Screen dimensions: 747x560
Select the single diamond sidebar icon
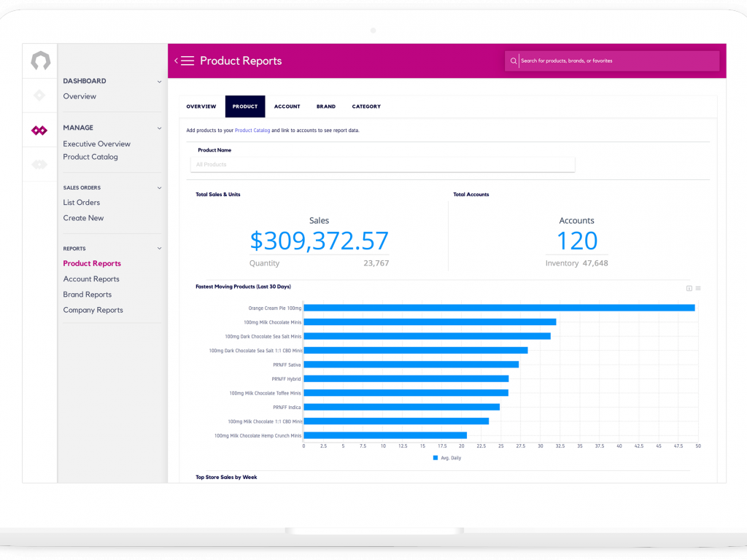pos(39,96)
